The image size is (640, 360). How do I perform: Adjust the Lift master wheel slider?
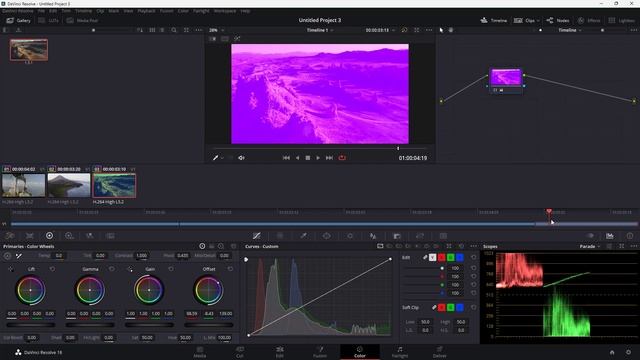point(31,325)
